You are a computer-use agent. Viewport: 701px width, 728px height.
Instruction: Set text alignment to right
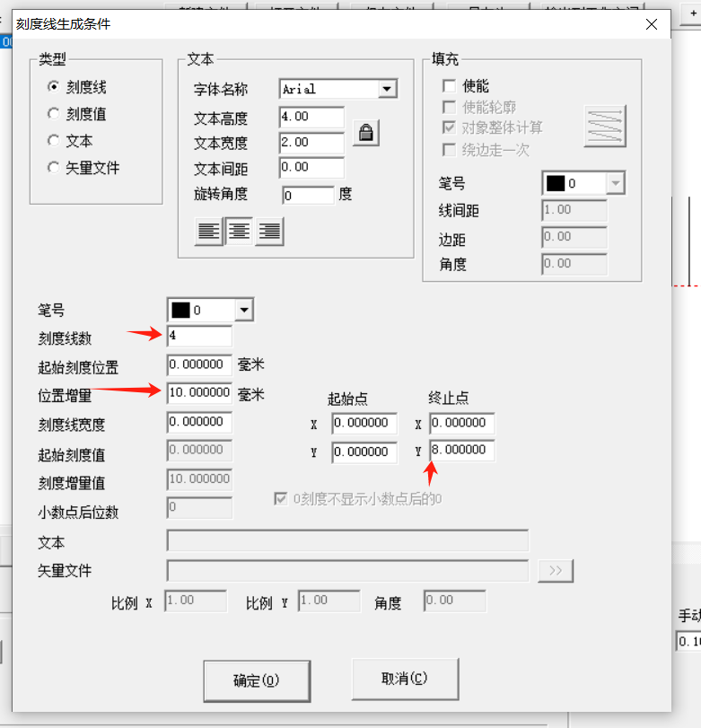pos(269,231)
